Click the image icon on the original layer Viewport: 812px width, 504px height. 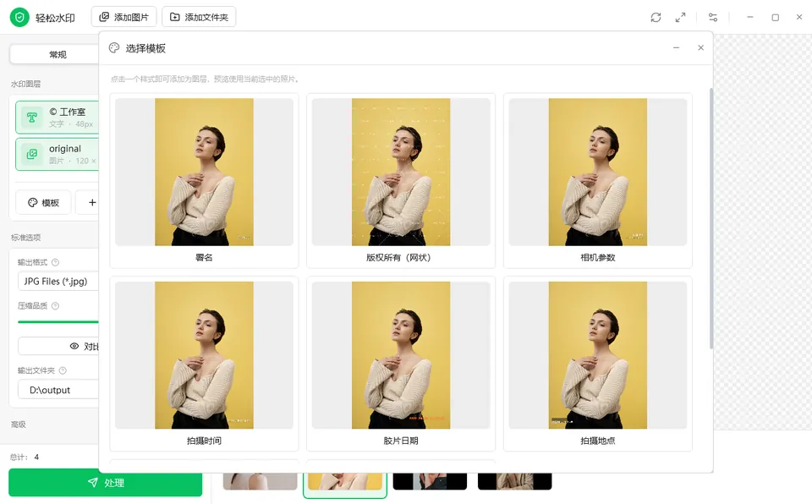pos(31,154)
